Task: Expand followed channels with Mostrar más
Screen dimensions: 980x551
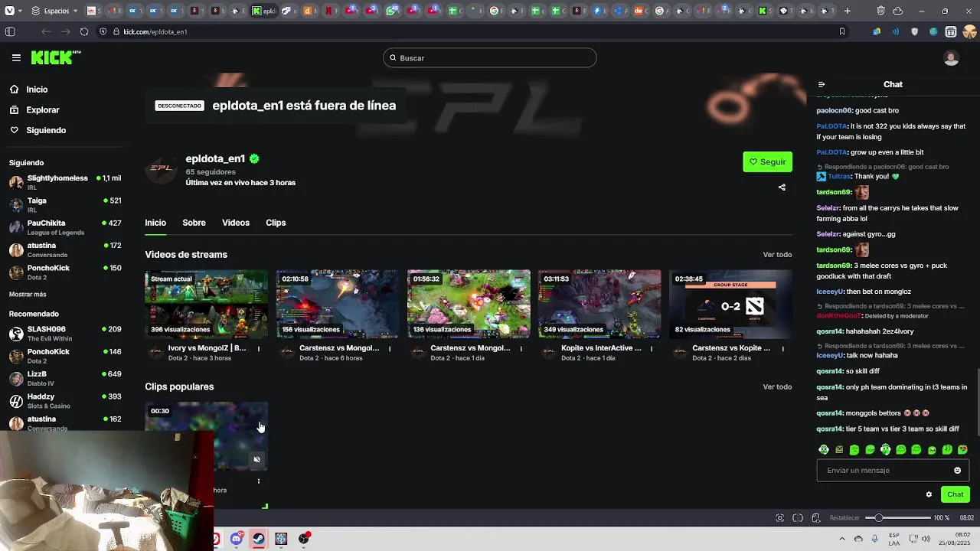Action: click(28, 295)
